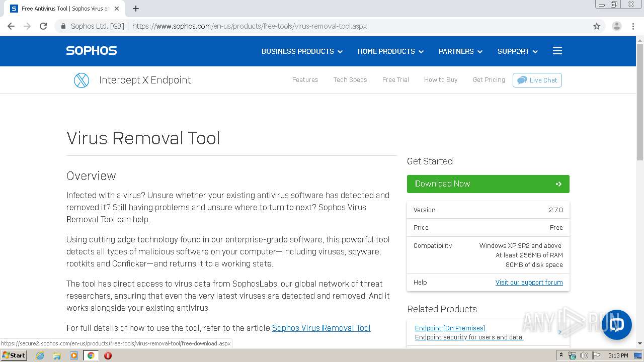Image resolution: width=644 pixels, height=362 pixels.
Task: Select the 'Get Started' heading
Action: pyautogui.click(x=430, y=161)
